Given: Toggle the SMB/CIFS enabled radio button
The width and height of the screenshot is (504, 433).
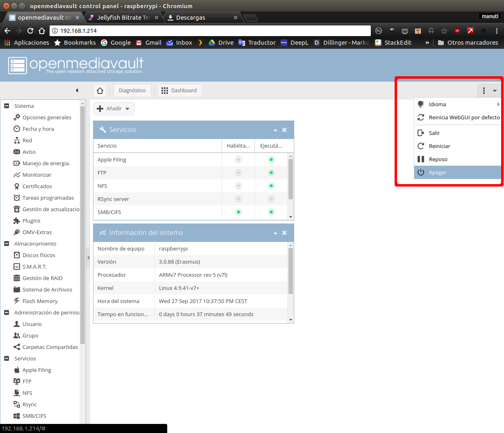Looking at the screenshot, I should pyautogui.click(x=238, y=212).
